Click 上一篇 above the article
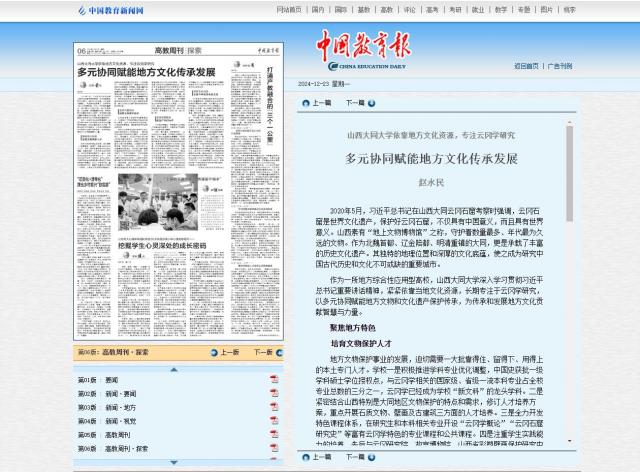 [x=317, y=103]
